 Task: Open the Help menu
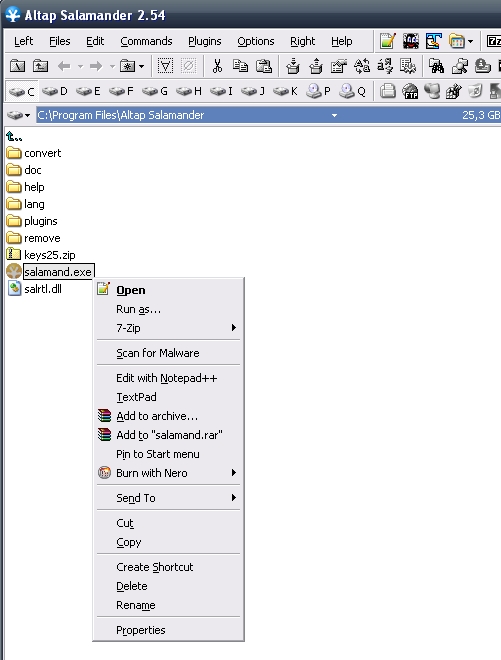coord(341,41)
